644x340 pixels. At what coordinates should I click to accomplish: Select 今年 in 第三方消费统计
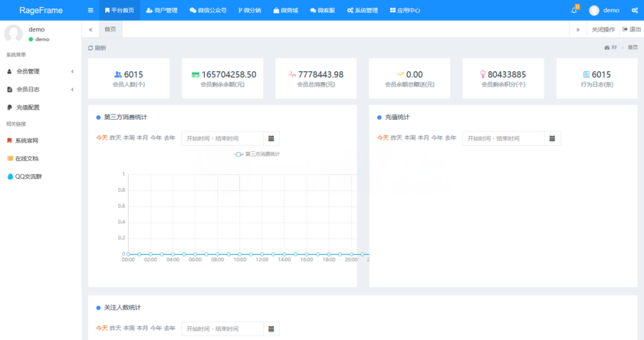pyautogui.click(x=156, y=137)
